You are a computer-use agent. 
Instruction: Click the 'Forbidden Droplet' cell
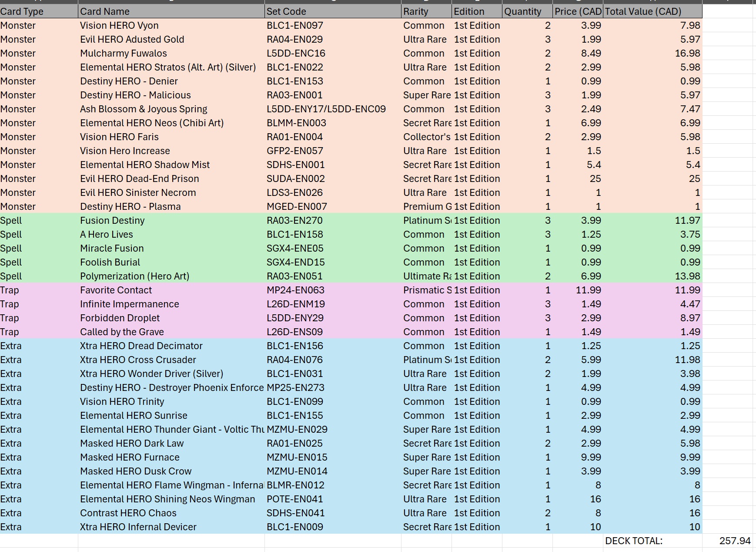[171, 318]
